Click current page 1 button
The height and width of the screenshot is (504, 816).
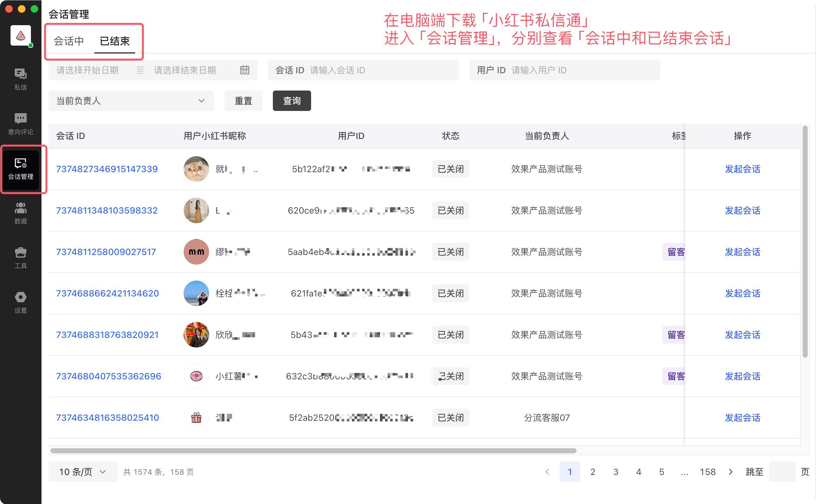pos(569,472)
